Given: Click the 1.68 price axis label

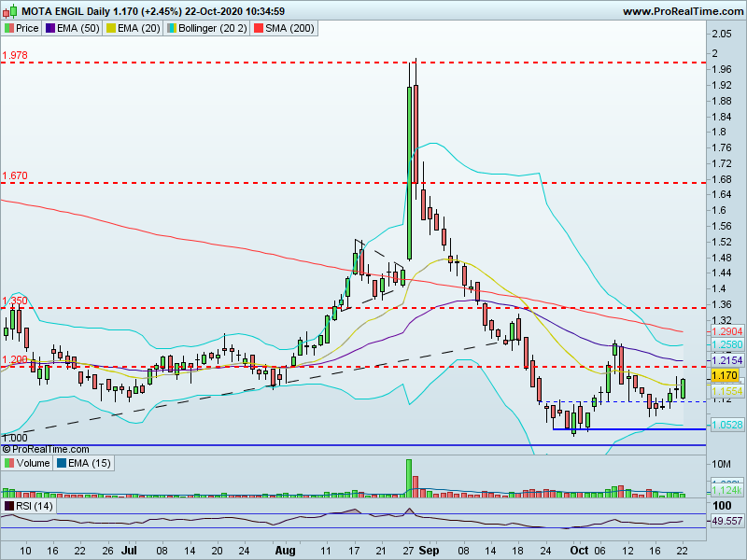Looking at the screenshot, I should pyautogui.click(x=722, y=179).
